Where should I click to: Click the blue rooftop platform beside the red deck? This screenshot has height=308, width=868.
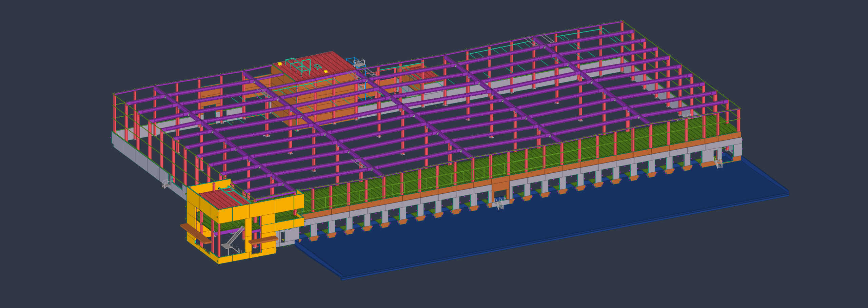[x=359, y=63]
